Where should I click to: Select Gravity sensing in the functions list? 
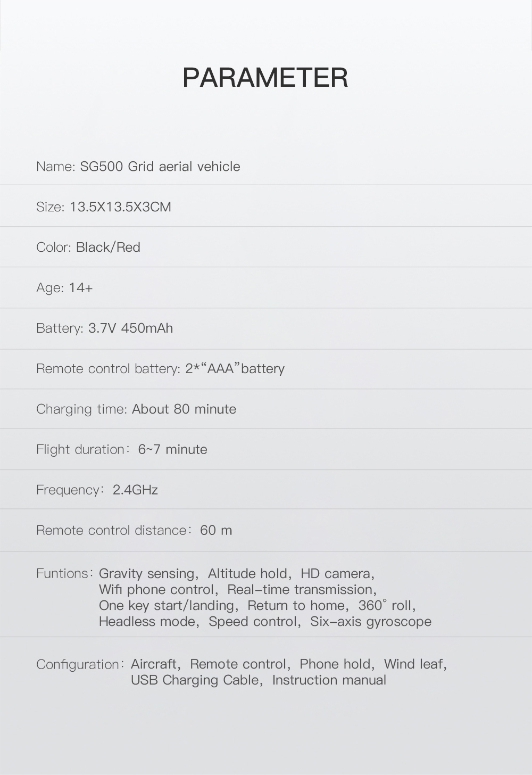coord(147,574)
